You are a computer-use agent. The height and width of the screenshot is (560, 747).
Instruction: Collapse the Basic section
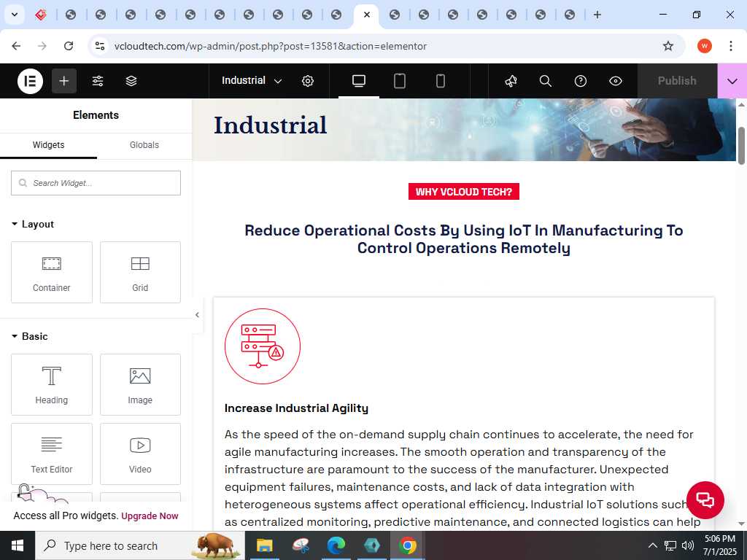pos(29,336)
